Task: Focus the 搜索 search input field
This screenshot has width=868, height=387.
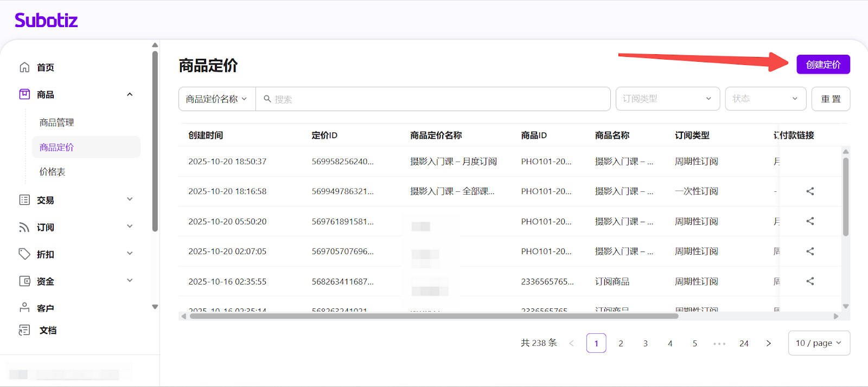Action: pyautogui.click(x=434, y=99)
